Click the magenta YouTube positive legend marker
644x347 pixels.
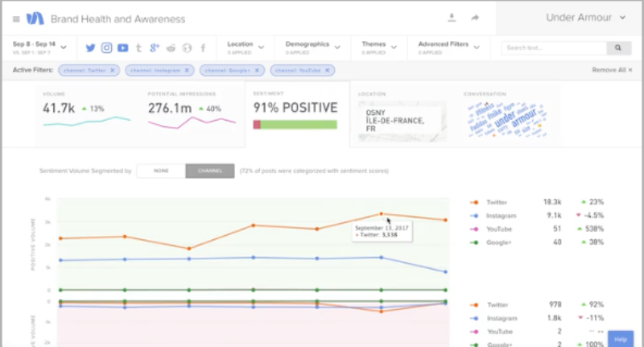coord(474,229)
